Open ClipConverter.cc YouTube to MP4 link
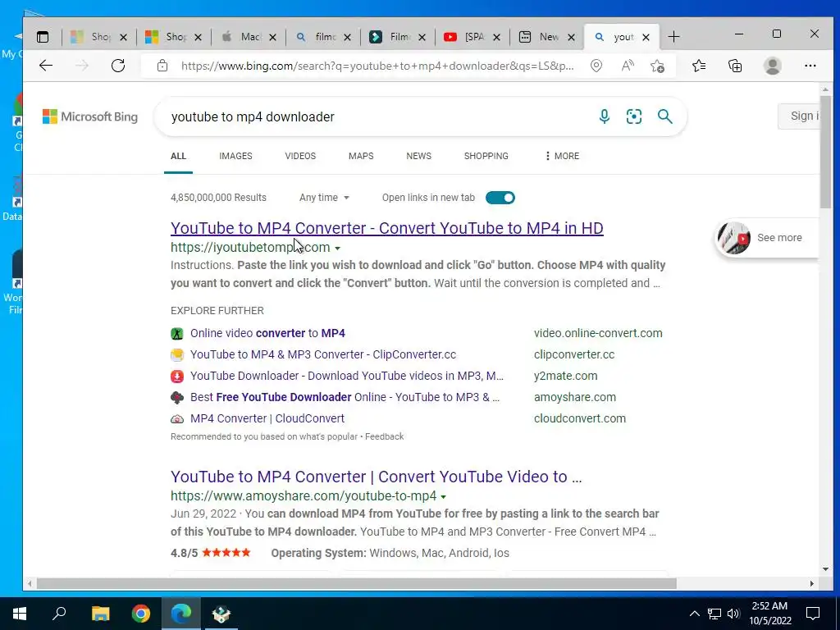 323,354
